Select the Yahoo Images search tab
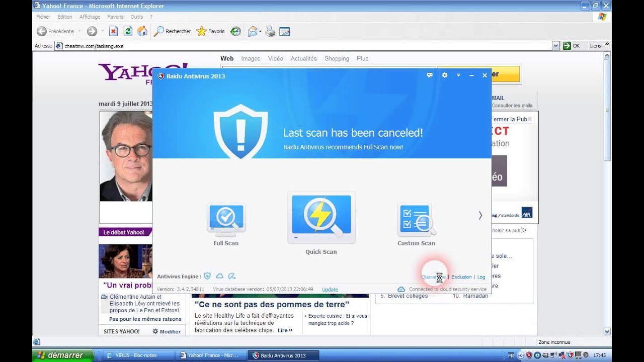The width and height of the screenshot is (644, 362). (251, 58)
